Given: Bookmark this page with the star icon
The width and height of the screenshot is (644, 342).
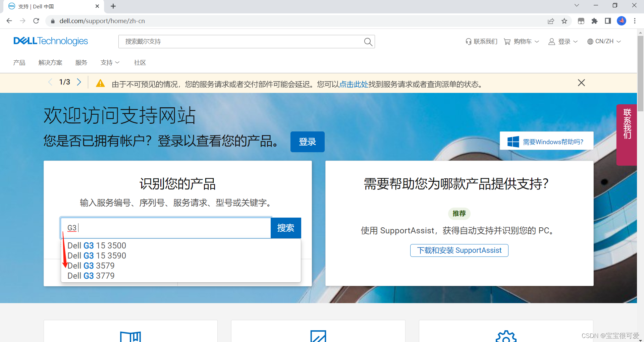Looking at the screenshot, I should (564, 21).
